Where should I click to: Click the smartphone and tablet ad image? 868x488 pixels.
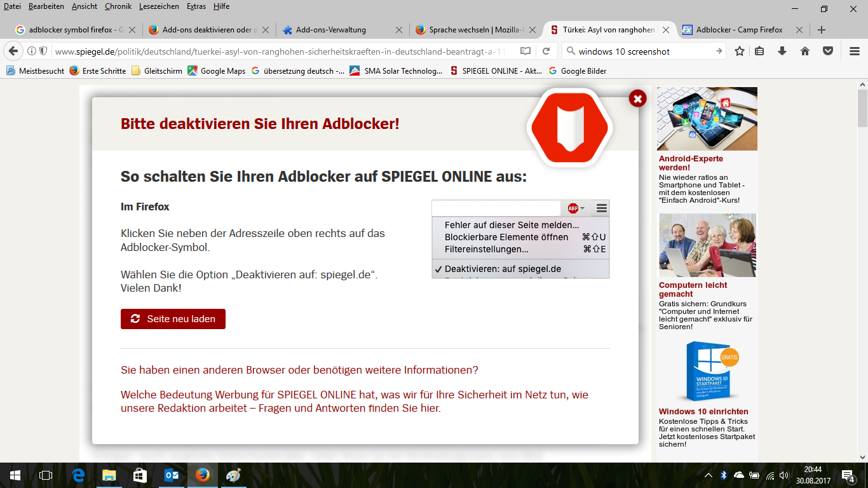pyautogui.click(x=707, y=119)
